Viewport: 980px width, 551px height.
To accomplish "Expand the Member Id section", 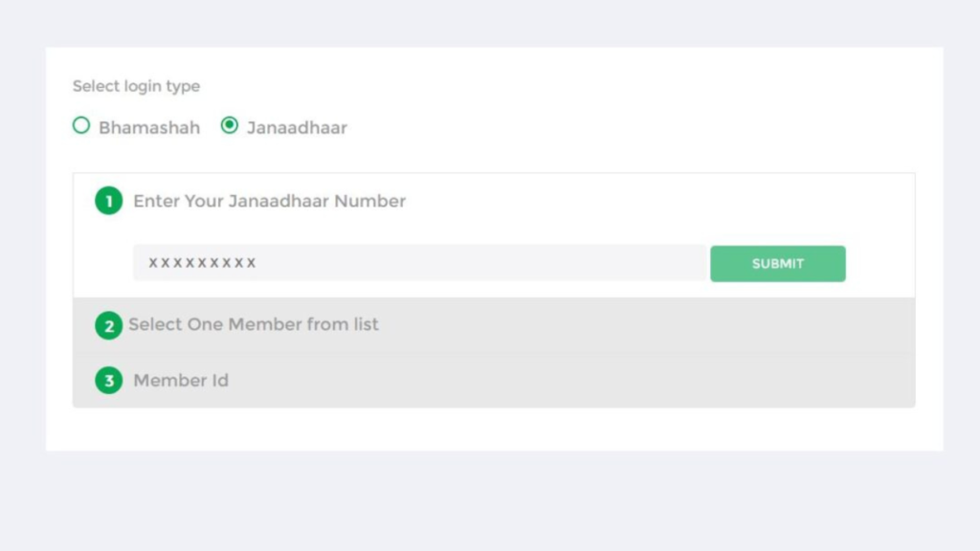I will 494,381.
